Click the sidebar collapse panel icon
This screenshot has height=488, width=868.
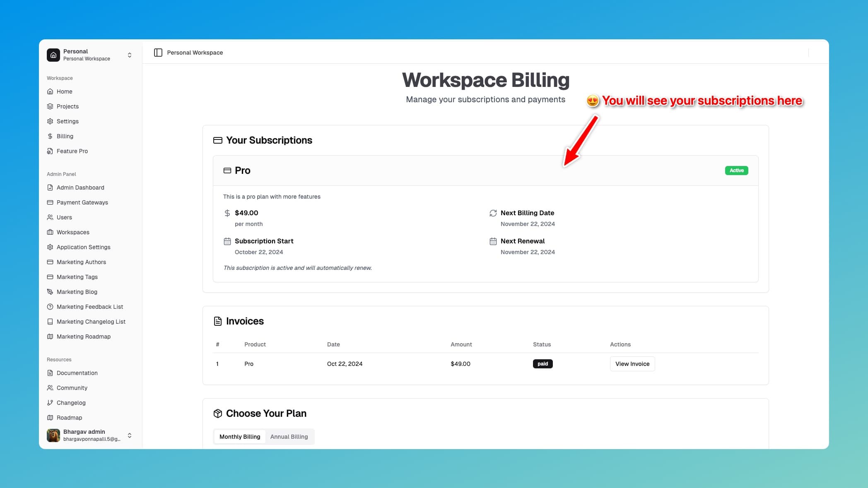click(x=158, y=52)
